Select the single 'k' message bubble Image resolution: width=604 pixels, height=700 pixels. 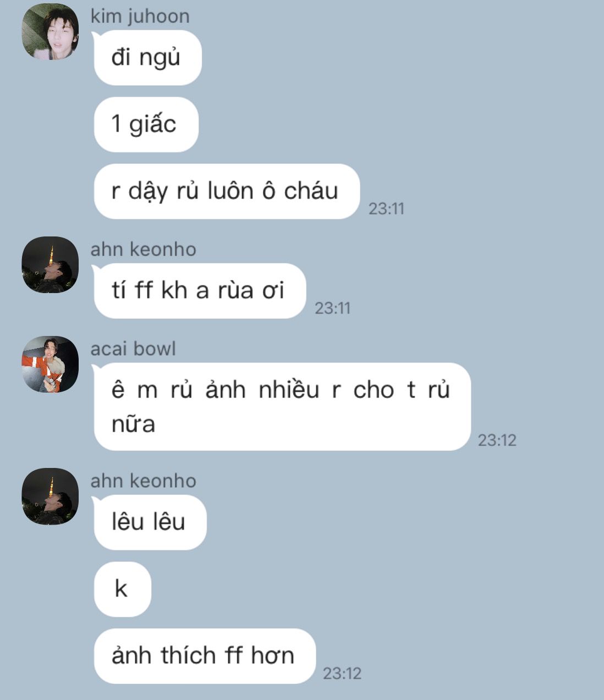pos(122,589)
